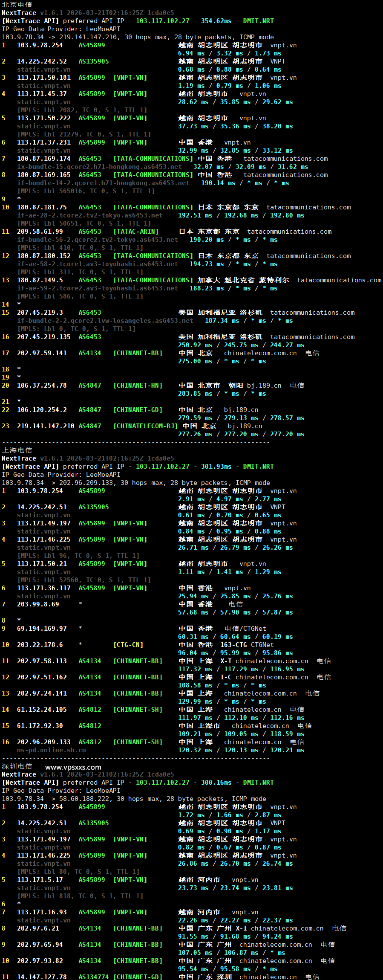
Task: Select hop IP 113.171.45.37
Action: (42, 94)
